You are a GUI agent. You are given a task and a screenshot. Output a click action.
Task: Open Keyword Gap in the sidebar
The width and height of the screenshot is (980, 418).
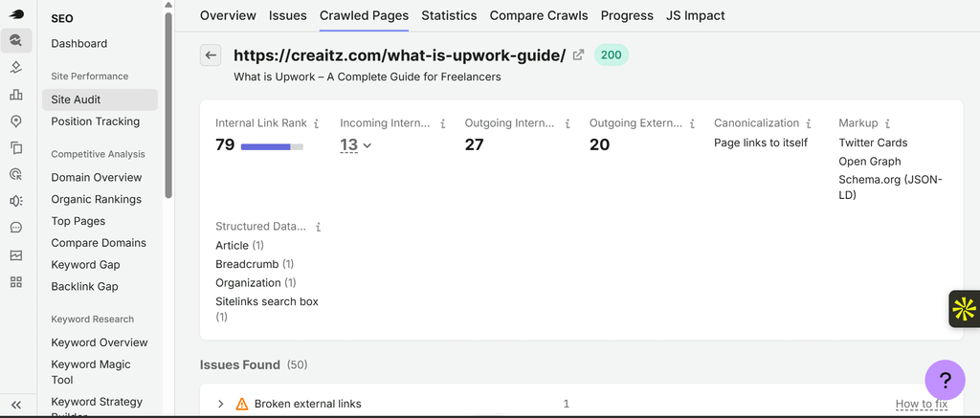point(85,265)
